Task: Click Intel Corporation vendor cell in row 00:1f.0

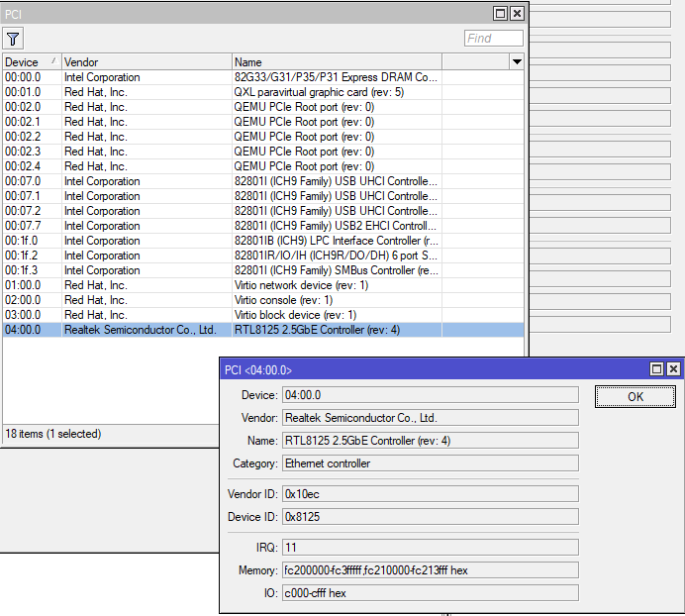Action: tap(147, 241)
